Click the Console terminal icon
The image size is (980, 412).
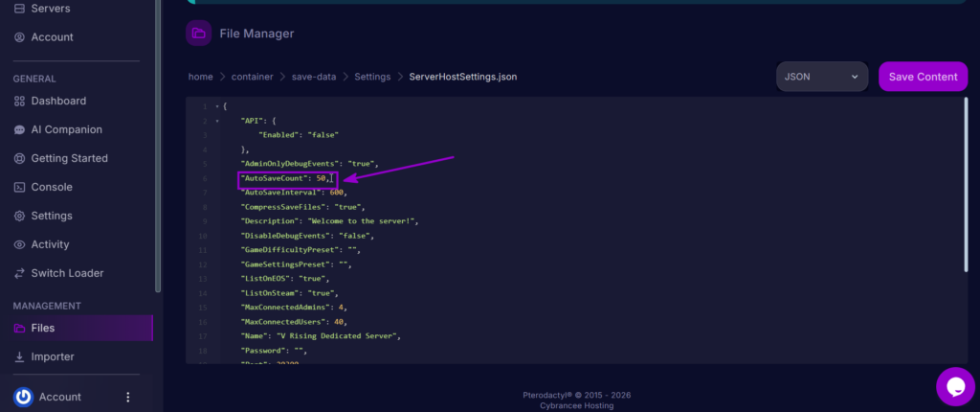click(19, 187)
